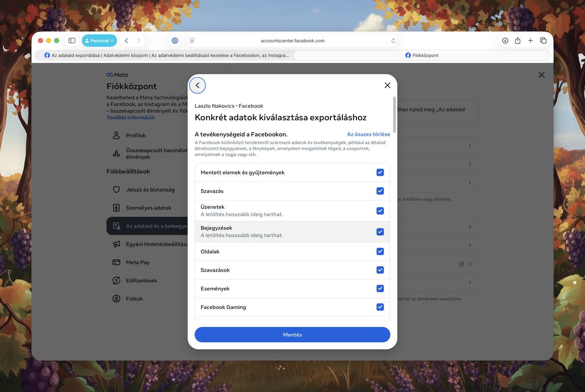Go back using the dialog's back arrow
The width and height of the screenshot is (585, 392).
pos(198,85)
